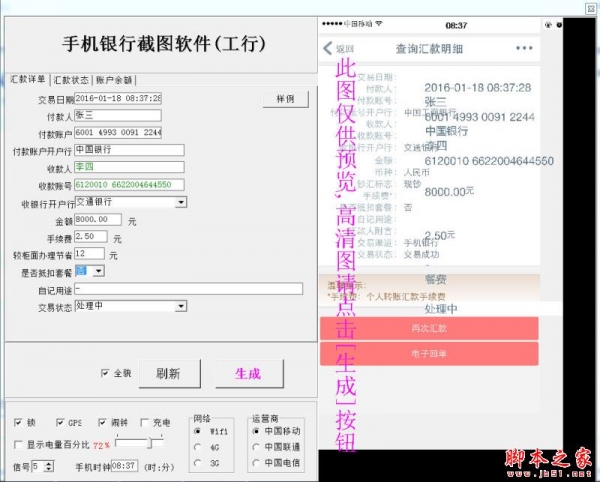
Task: Close the window with top-right X
Action: (x=590, y=8)
